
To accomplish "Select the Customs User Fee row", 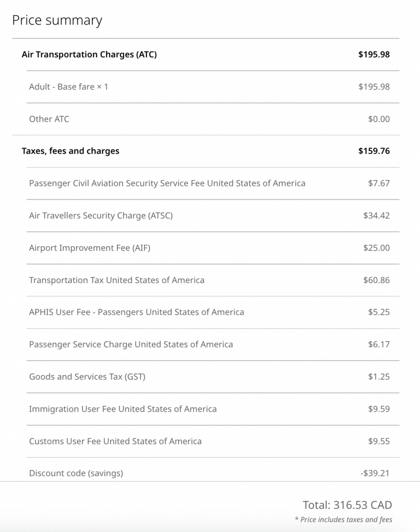I will point(115,441).
